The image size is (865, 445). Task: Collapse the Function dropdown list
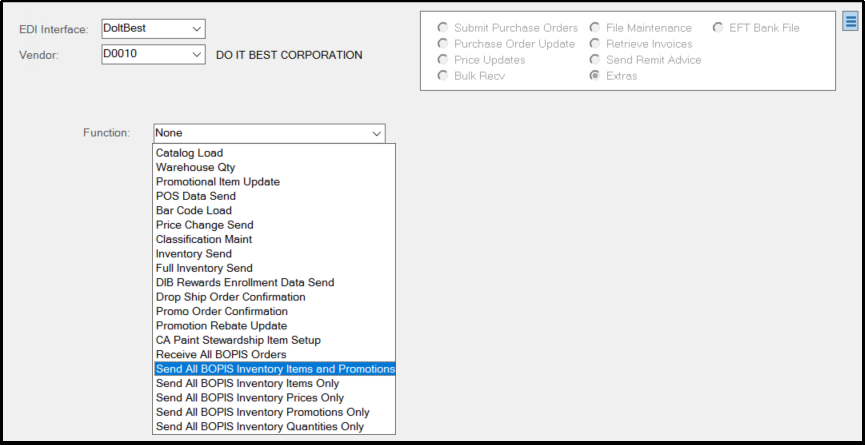coord(376,132)
